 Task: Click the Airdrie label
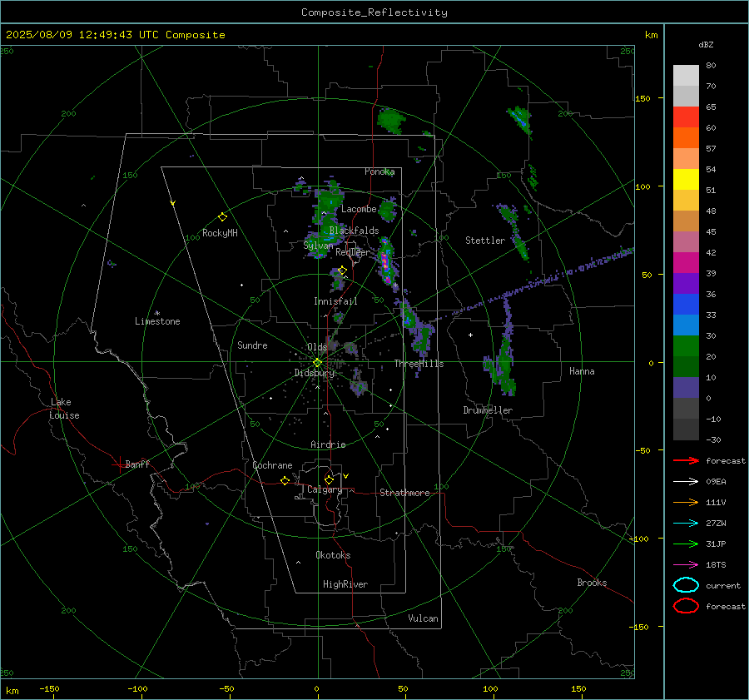(x=328, y=444)
